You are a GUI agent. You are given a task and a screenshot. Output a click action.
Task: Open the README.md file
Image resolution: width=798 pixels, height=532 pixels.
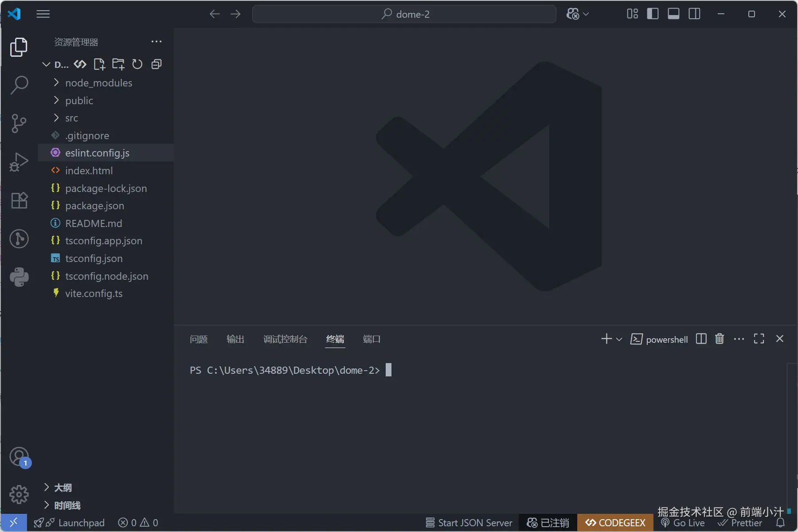tap(106, 223)
